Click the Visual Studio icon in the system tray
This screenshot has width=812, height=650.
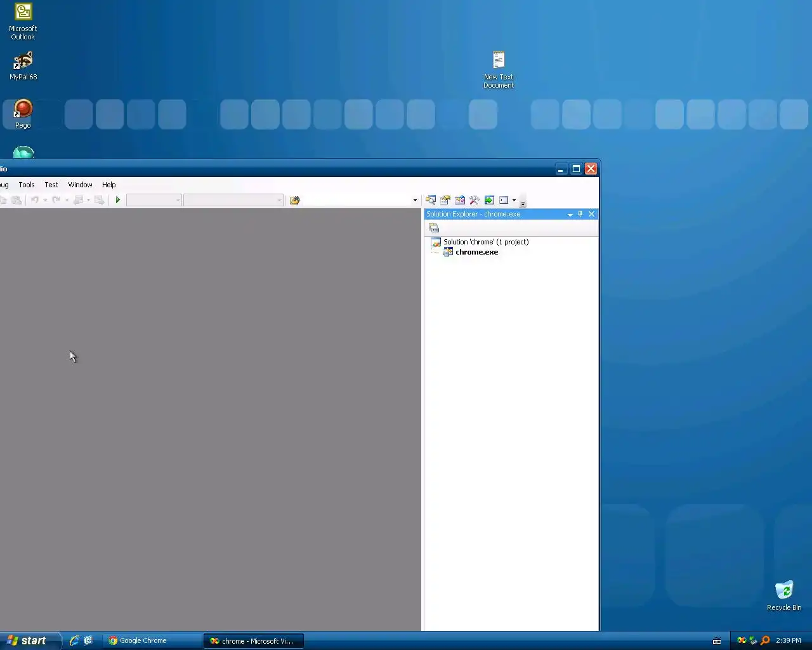(x=742, y=640)
